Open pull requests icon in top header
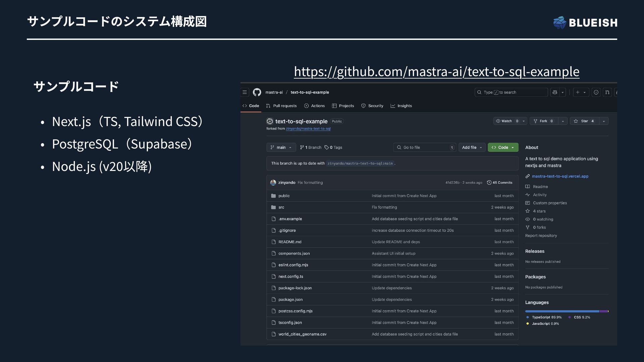 click(607, 92)
